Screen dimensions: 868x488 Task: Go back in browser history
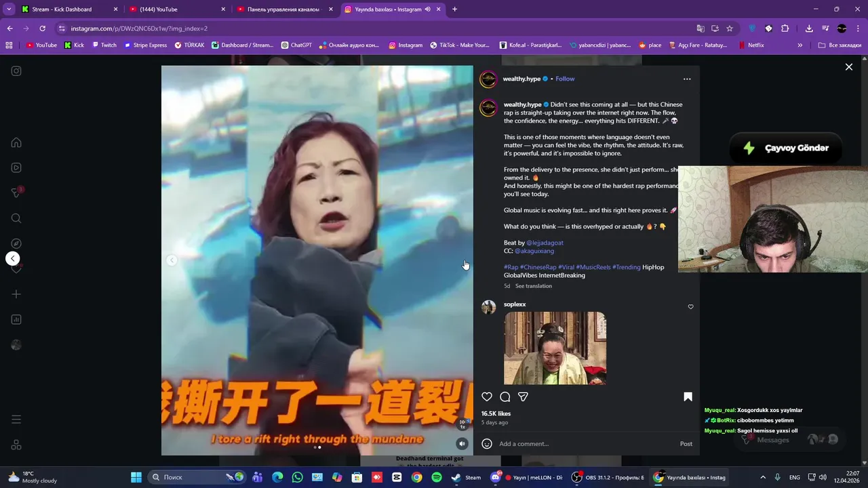click(9, 28)
